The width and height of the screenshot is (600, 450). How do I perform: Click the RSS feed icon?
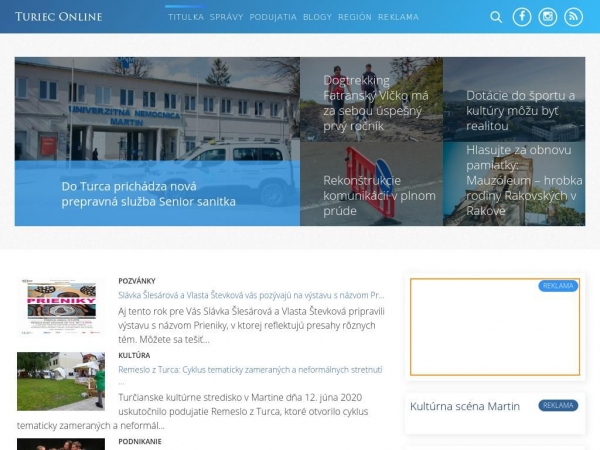[x=573, y=17]
